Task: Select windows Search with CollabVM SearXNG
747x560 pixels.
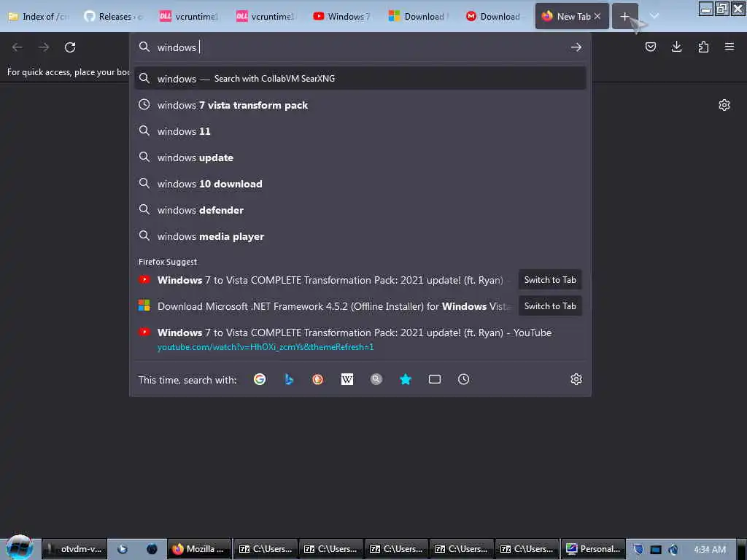Action: coord(360,79)
